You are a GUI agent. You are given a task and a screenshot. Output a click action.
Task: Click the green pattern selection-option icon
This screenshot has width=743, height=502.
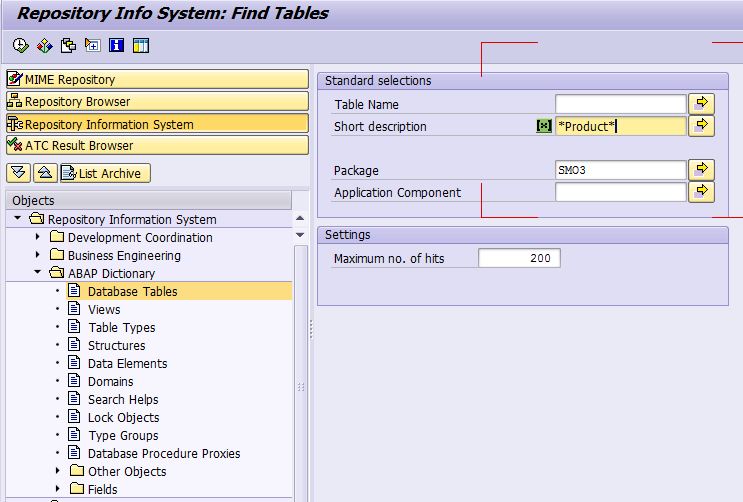[x=544, y=126]
